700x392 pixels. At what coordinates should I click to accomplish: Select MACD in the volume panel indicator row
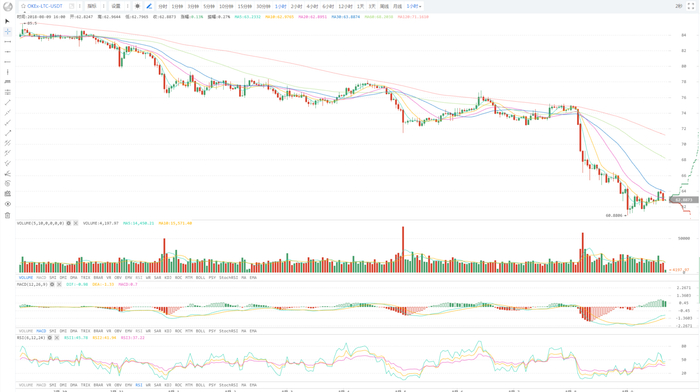(41, 278)
